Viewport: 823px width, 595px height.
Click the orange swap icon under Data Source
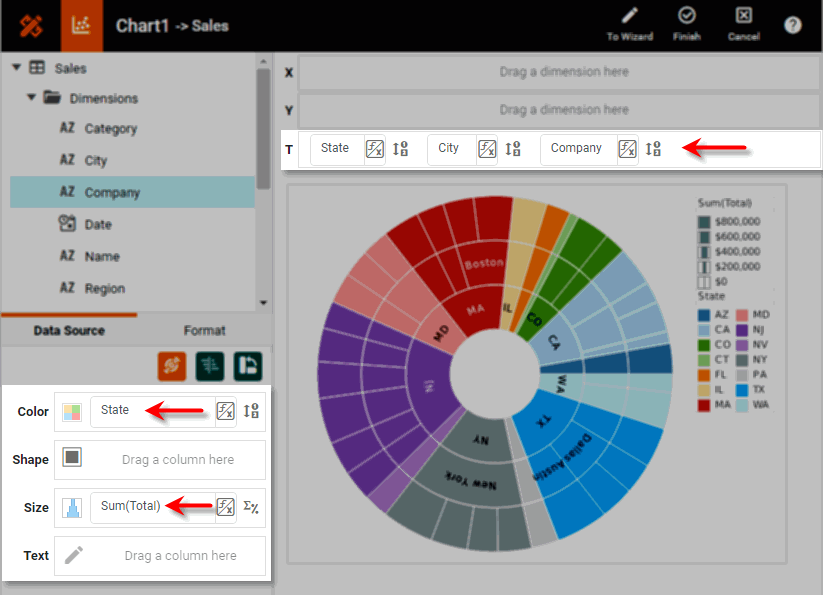172,366
